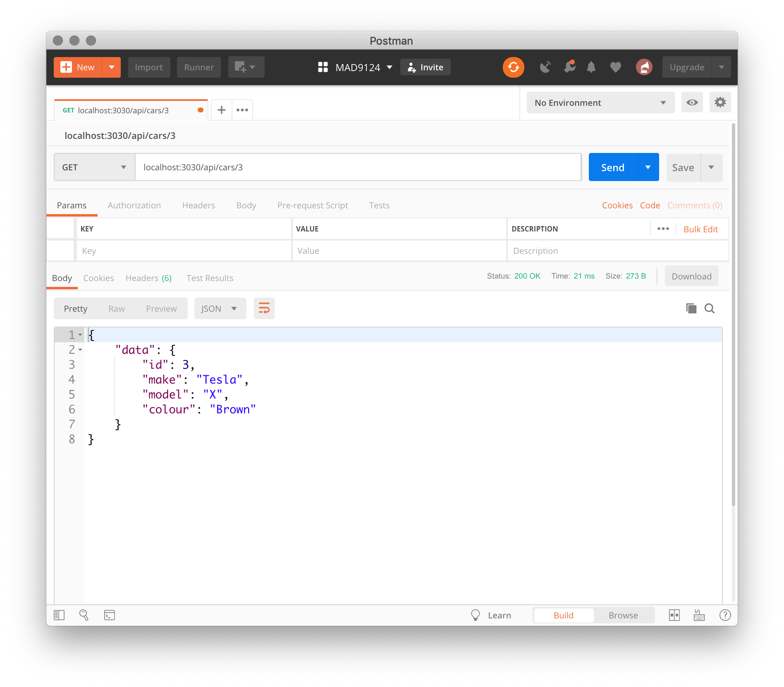
Task: Open the Postman console icon
Action: 110,615
